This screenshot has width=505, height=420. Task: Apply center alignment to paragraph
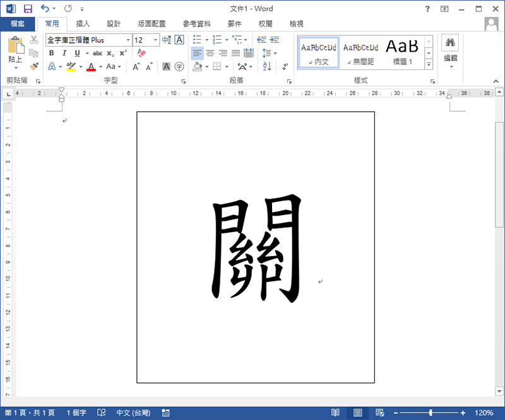(210, 53)
